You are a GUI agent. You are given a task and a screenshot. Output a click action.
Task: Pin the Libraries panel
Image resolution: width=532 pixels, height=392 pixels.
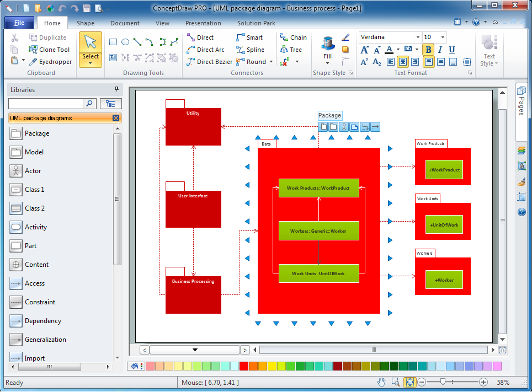116,89
